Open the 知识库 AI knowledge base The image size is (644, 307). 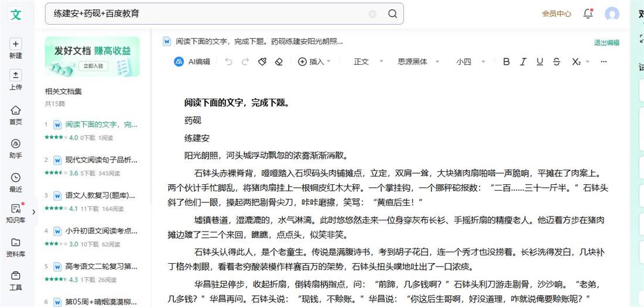click(16, 213)
